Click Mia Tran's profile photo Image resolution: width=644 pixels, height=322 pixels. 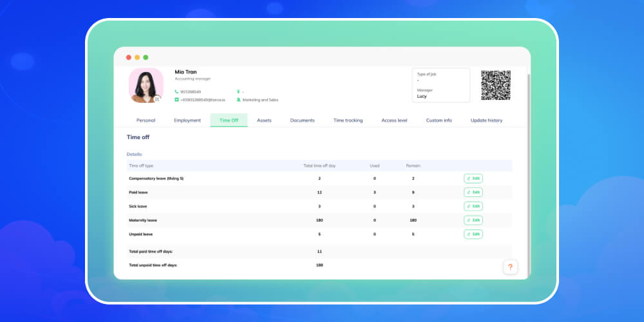pyautogui.click(x=146, y=86)
